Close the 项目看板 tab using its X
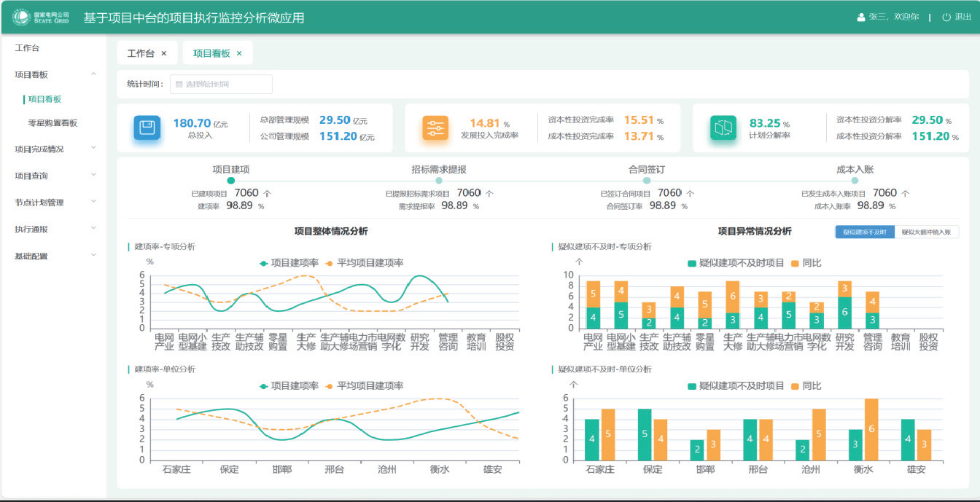The height and width of the screenshot is (502, 980). (x=239, y=53)
